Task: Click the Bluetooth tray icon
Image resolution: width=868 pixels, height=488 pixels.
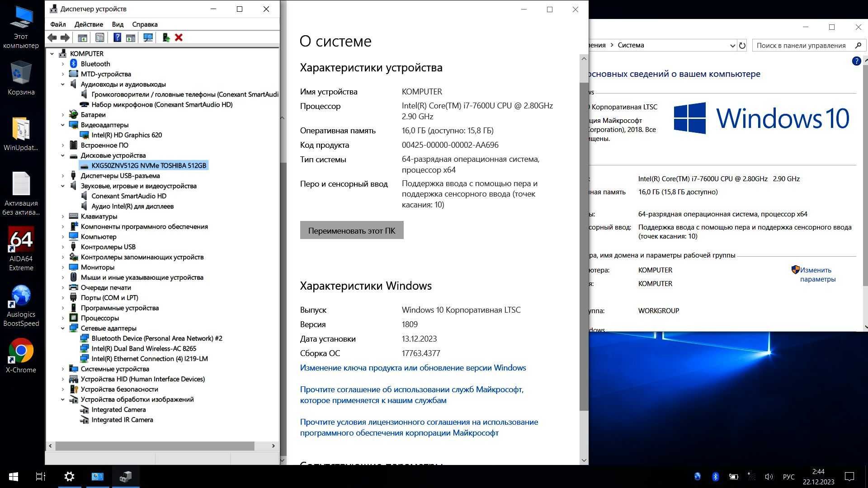Action: [715, 476]
